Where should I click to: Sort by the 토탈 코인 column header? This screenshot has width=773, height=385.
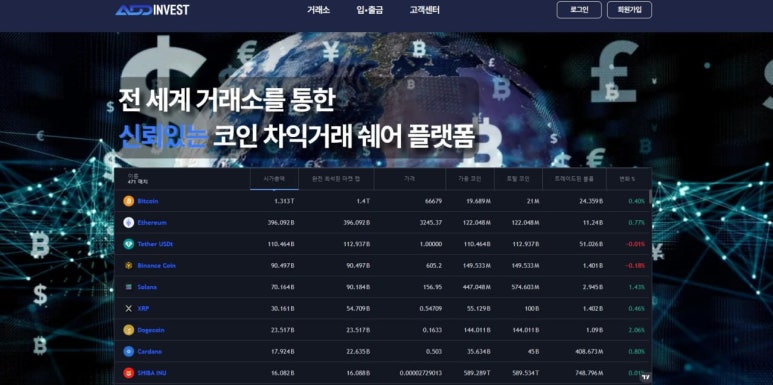pyautogui.click(x=518, y=179)
